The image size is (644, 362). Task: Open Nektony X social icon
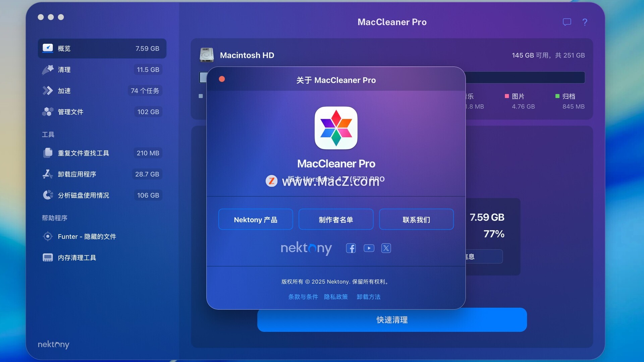click(x=386, y=248)
